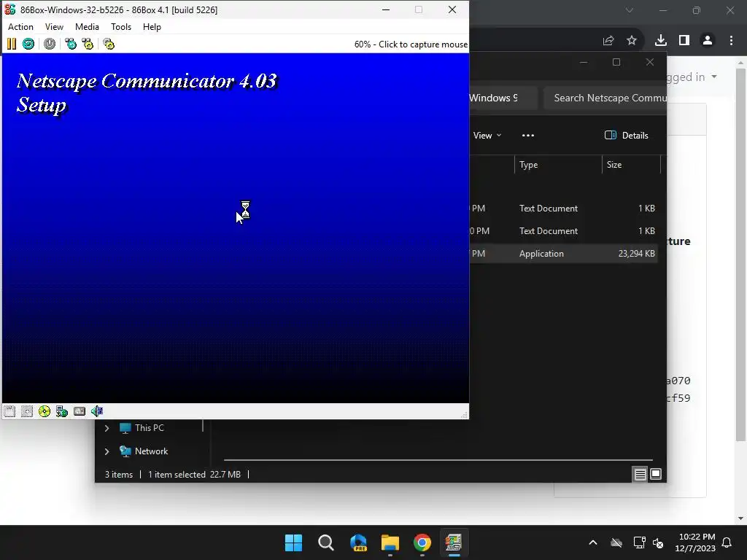The image size is (747, 560).
Task: Open the View dropdown in File Explorer
Action: [487, 135]
